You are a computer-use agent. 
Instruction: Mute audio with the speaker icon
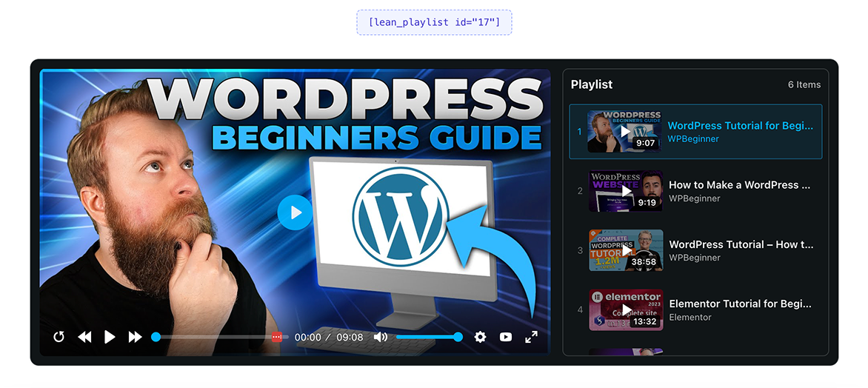point(380,336)
